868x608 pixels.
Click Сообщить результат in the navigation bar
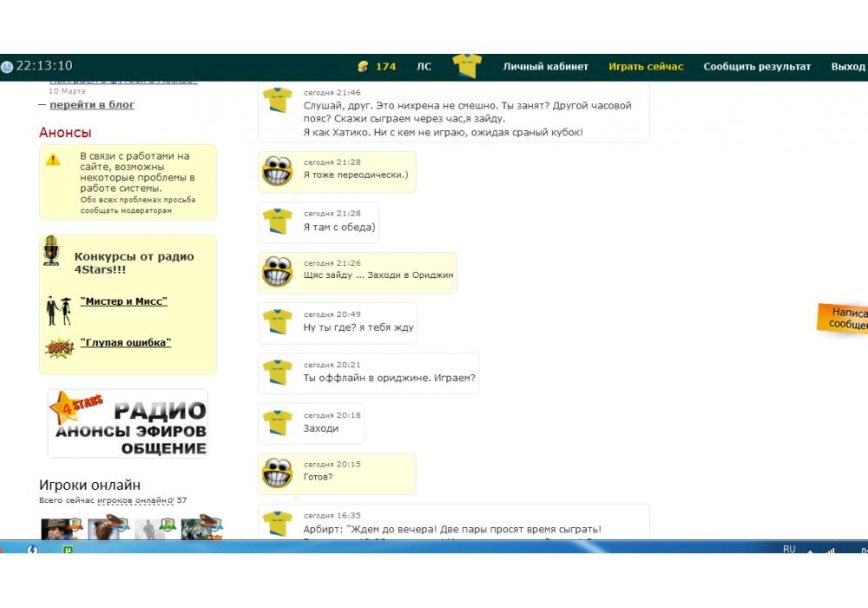757,67
